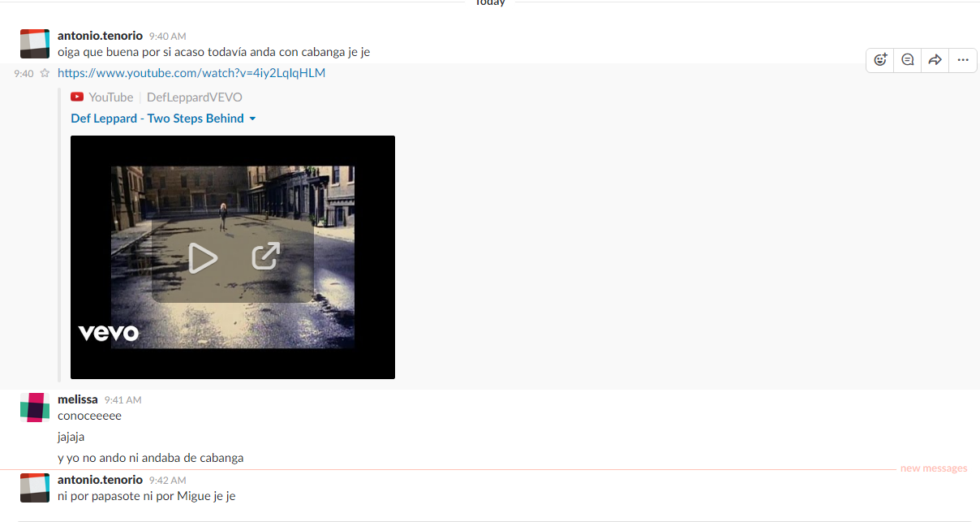Click the red YouTube logo icon
980x522 pixels.
tap(77, 97)
